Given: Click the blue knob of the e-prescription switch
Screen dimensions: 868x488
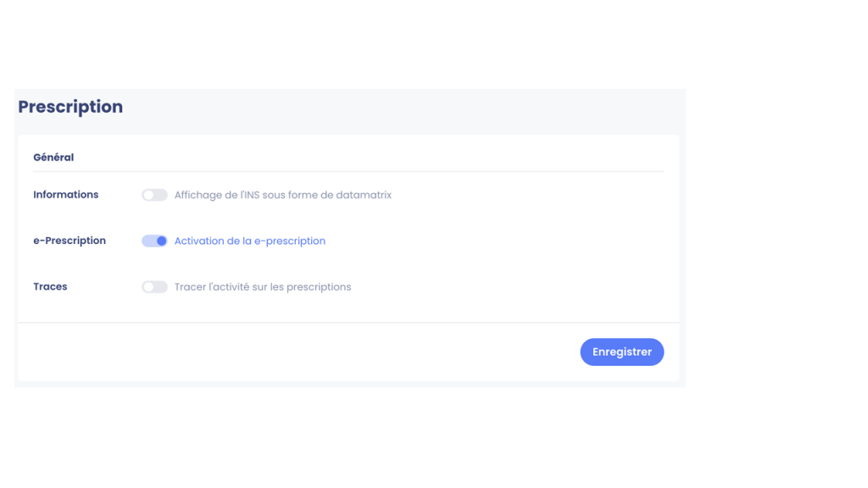Looking at the screenshot, I should click(x=161, y=241).
